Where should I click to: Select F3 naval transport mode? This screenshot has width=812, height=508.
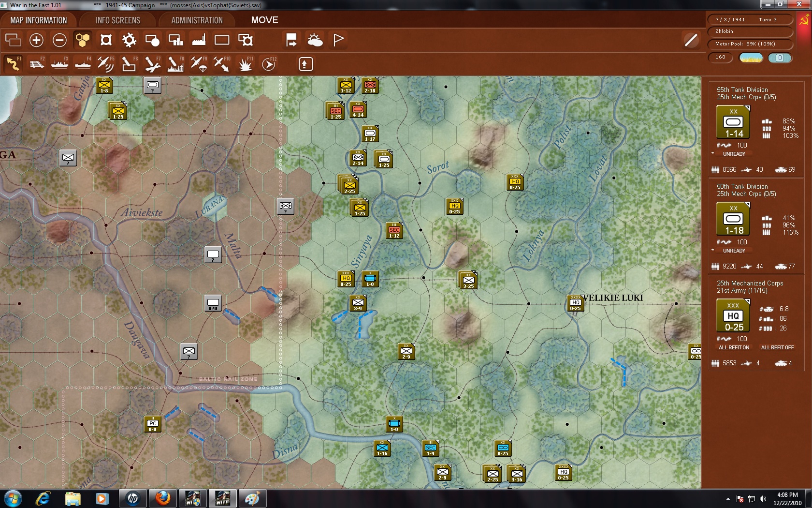tap(59, 64)
